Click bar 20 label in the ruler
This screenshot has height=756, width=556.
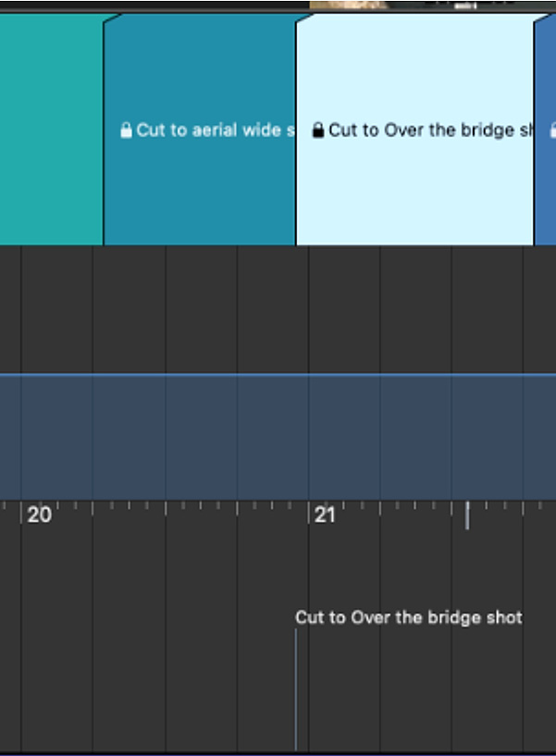(39, 514)
